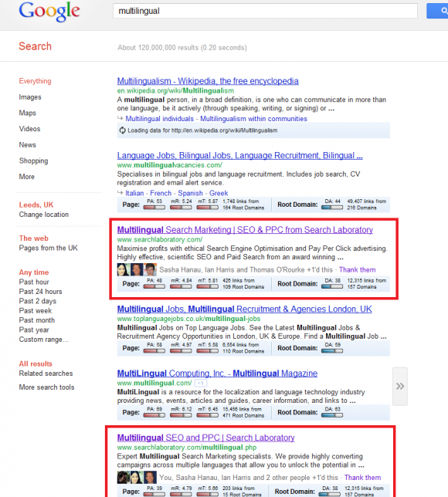This screenshot has width=448, height=497.
Task: Click the +1 button beside www.multilingual.com
Action: pos(200,384)
